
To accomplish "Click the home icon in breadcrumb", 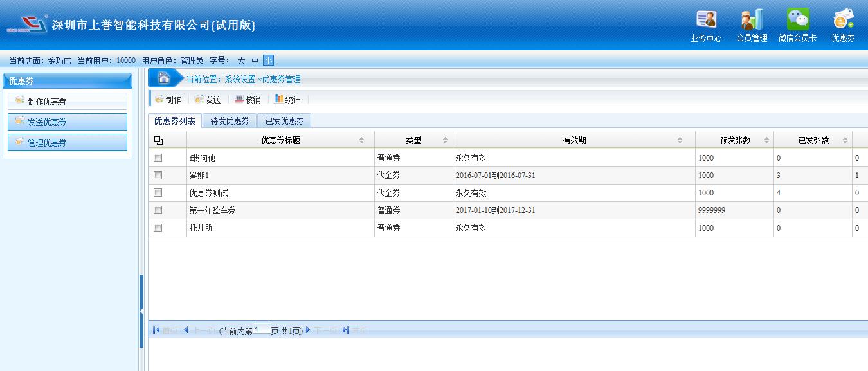I will pyautogui.click(x=164, y=78).
